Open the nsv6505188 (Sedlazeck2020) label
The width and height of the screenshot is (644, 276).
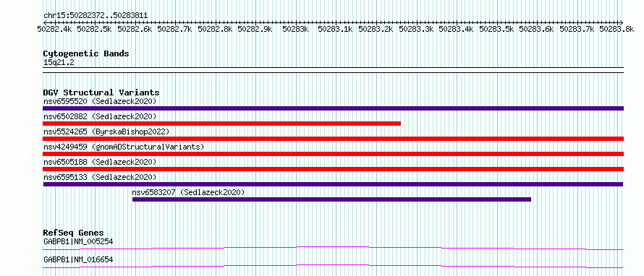coord(100,162)
